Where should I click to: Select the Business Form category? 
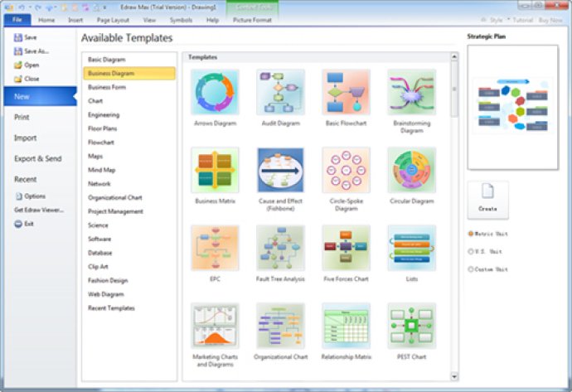tap(129, 87)
